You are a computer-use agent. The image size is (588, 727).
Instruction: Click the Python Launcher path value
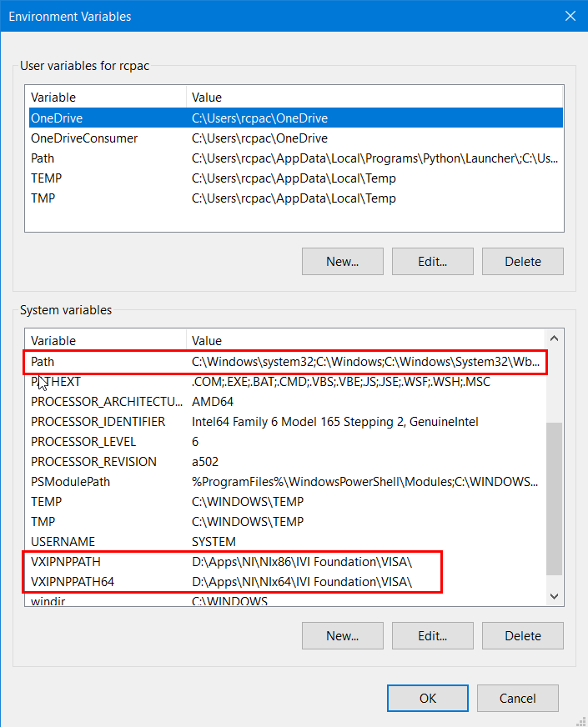(x=374, y=158)
